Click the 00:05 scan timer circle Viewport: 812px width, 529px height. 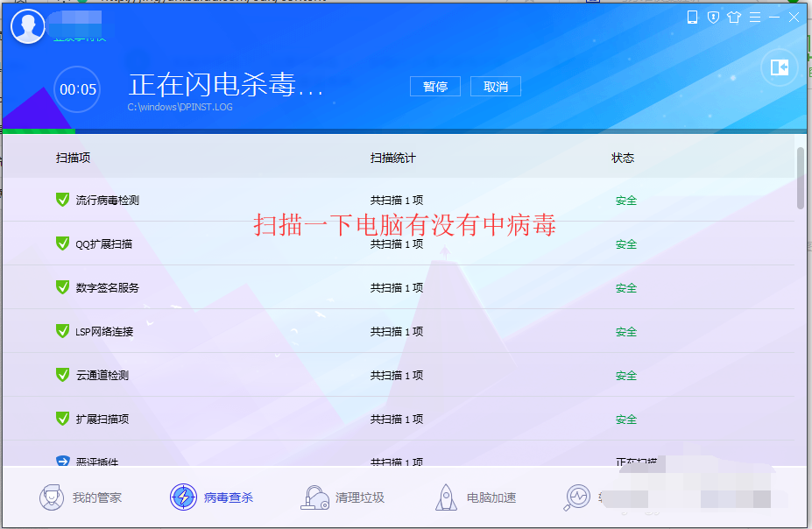click(x=78, y=89)
